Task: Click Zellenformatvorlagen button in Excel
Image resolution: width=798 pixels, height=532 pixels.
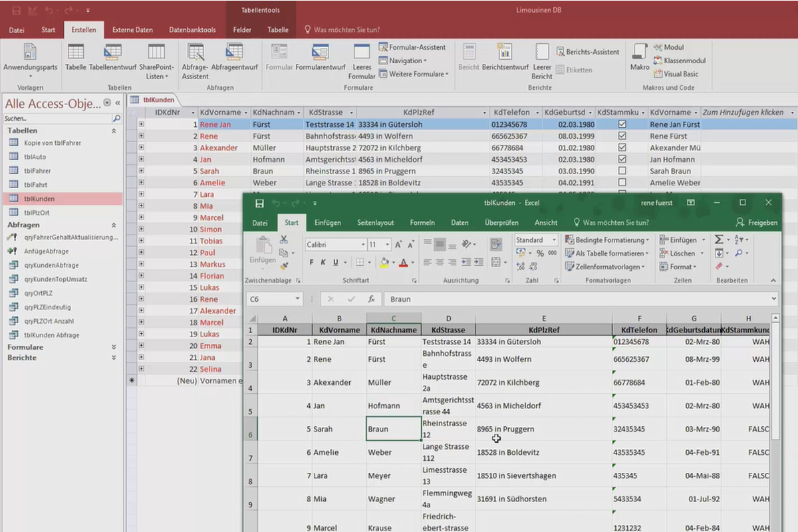Action: (605, 267)
